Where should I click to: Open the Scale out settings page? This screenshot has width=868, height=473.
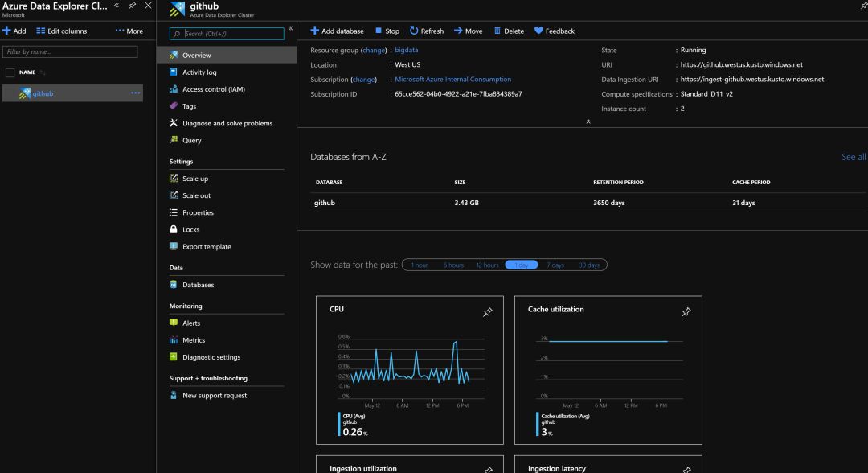(196, 195)
